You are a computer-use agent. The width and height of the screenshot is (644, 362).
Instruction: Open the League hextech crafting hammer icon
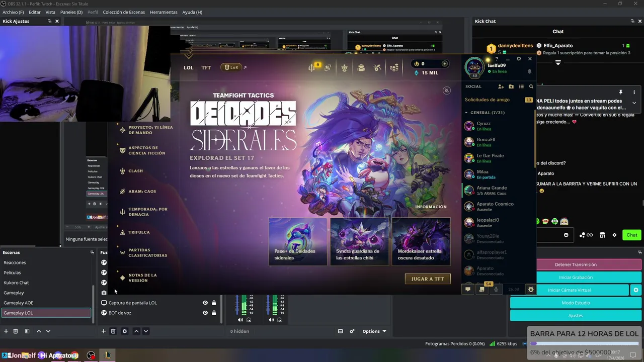pyautogui.click(x=377, y=67)
